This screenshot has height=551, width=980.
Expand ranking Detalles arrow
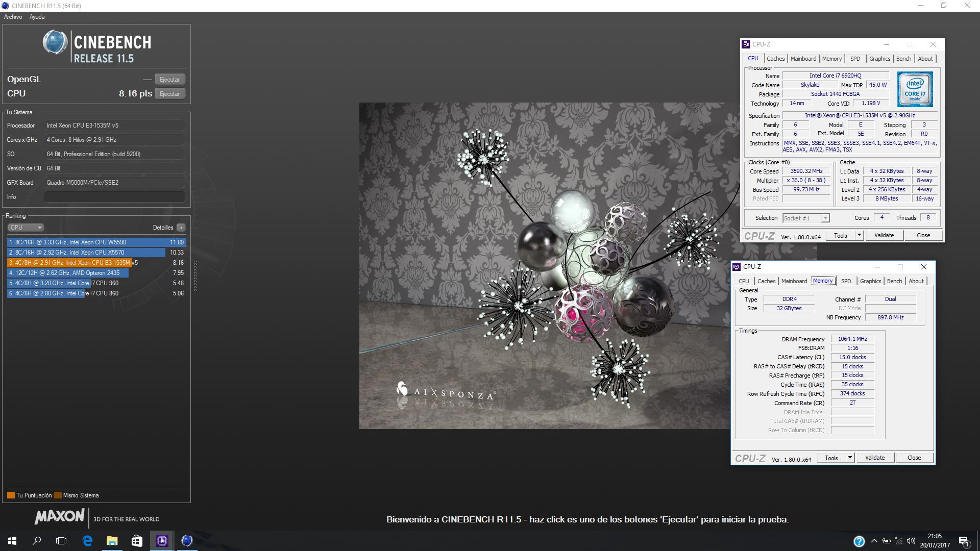click(x=181, y=228)
